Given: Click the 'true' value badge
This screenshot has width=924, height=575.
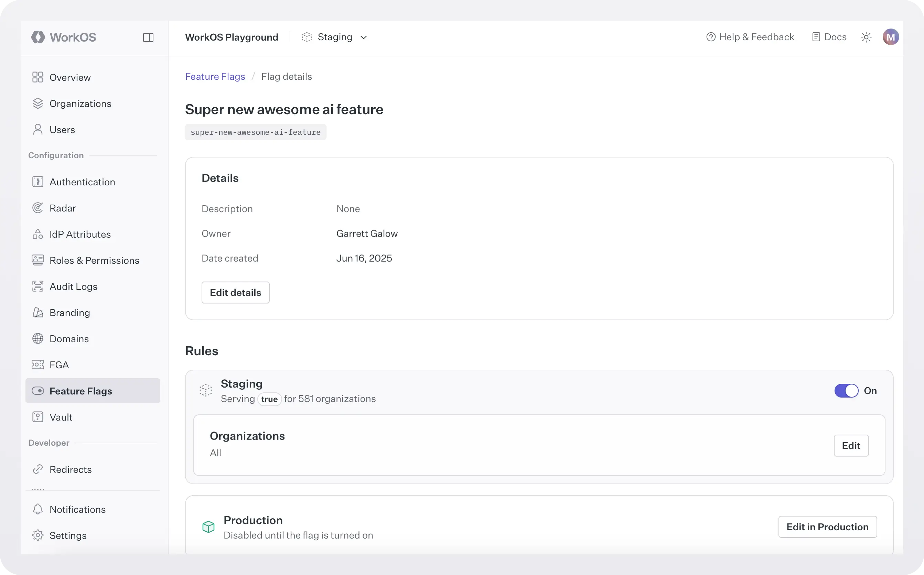Looking at the screenshot, I should [269, 399].
